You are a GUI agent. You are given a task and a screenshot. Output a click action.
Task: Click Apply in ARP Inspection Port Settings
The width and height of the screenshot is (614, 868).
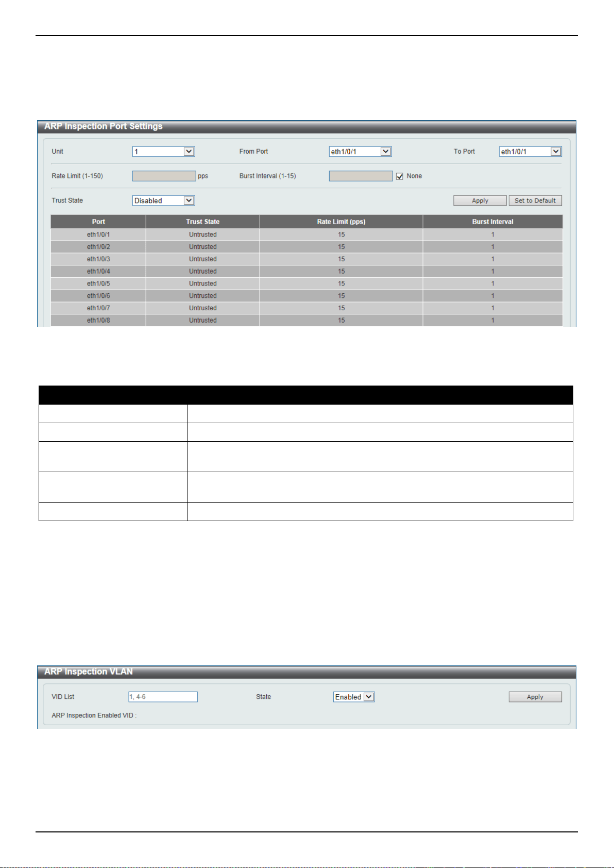(480, 201)
